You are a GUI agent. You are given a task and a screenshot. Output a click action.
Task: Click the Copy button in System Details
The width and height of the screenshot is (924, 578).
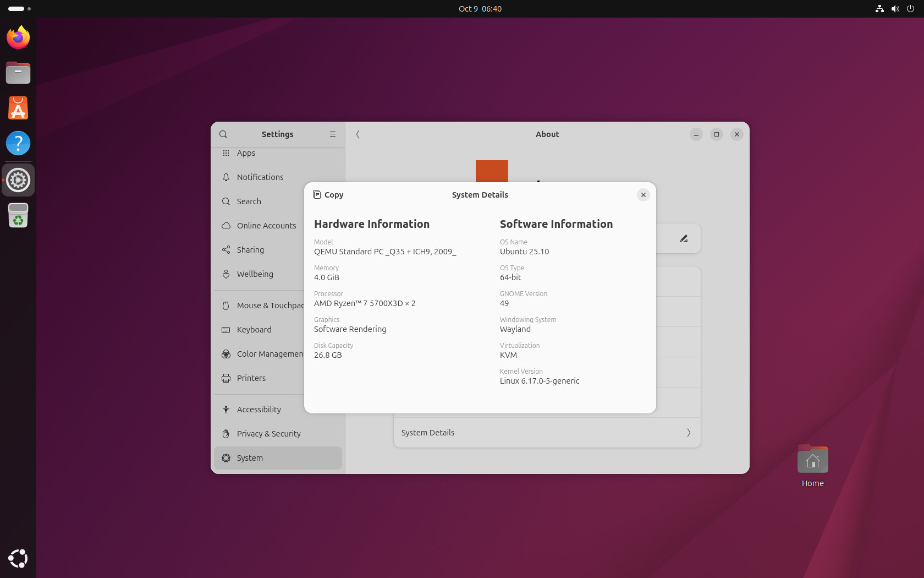(x=328, y=195)
